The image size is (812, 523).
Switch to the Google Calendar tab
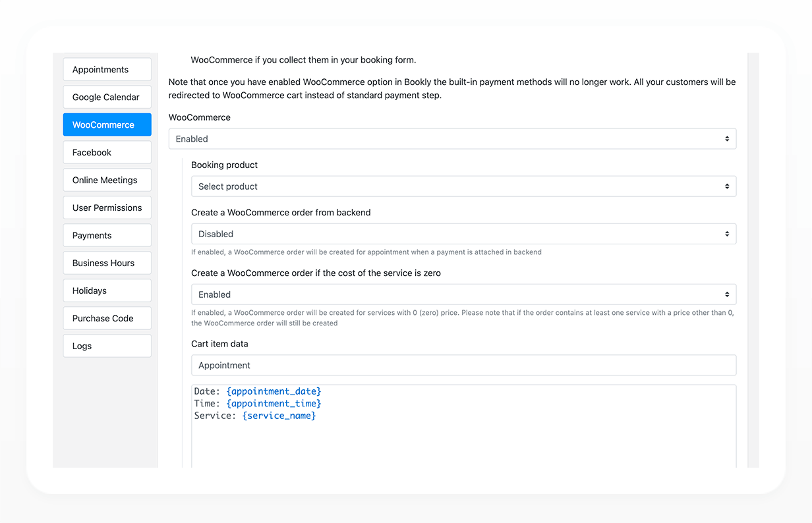[107, 97]
